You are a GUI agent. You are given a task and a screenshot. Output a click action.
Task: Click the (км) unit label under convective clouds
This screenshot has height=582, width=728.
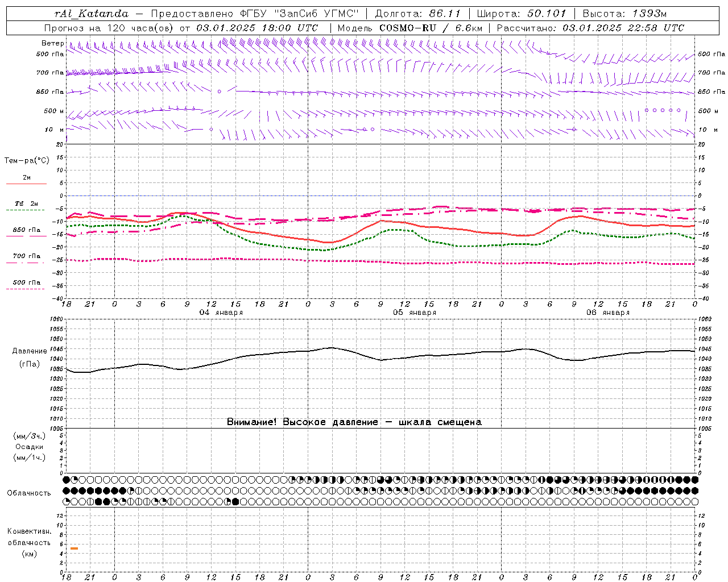point(29,554)
